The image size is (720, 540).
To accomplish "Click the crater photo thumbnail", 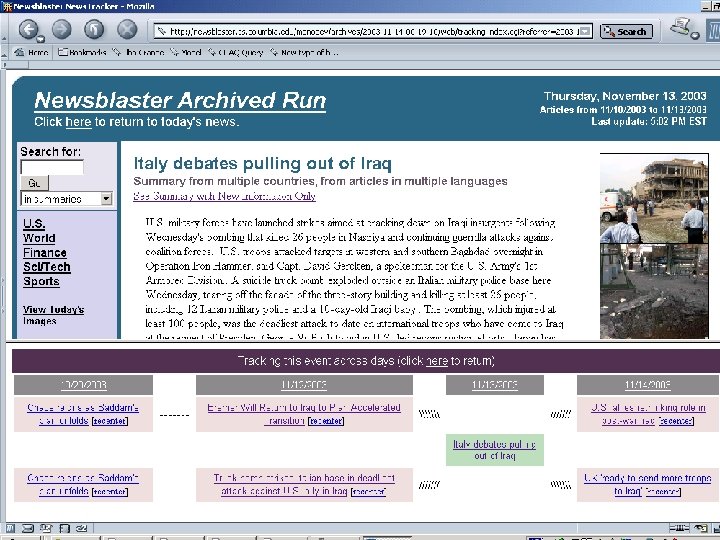I will click(654, 291).
